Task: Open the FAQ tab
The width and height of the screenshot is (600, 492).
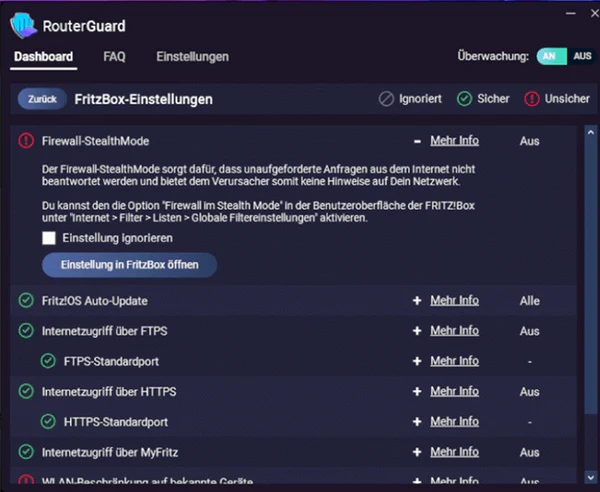Action: click(114, 57)
